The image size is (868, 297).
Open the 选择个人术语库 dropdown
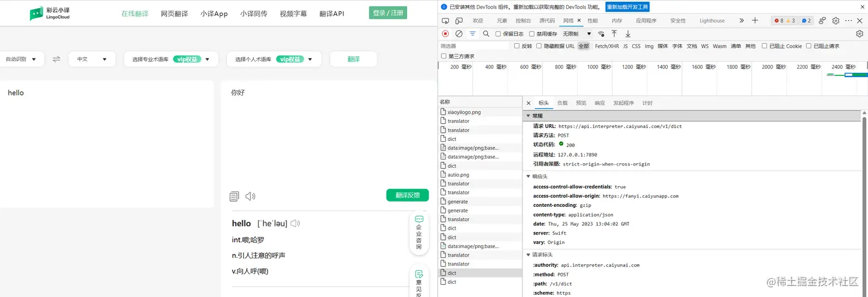(x=274, y=59)
